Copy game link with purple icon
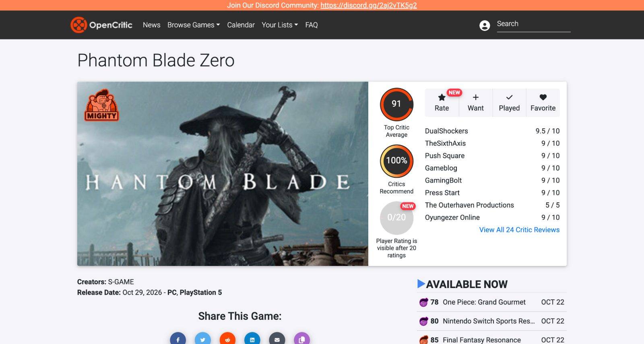 click(x=302, y=340)
